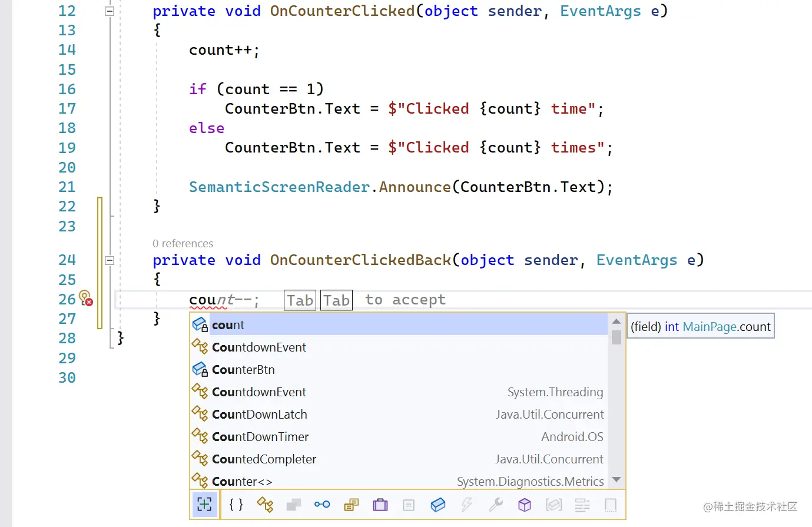Click the bracketed locals filter icon

[554, 505]
